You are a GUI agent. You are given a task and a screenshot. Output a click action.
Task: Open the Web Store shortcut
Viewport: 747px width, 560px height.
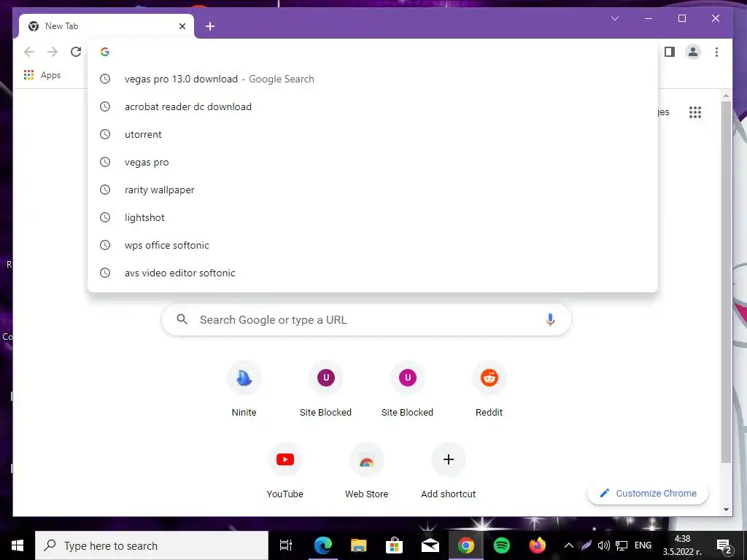[x=366, y=472]
